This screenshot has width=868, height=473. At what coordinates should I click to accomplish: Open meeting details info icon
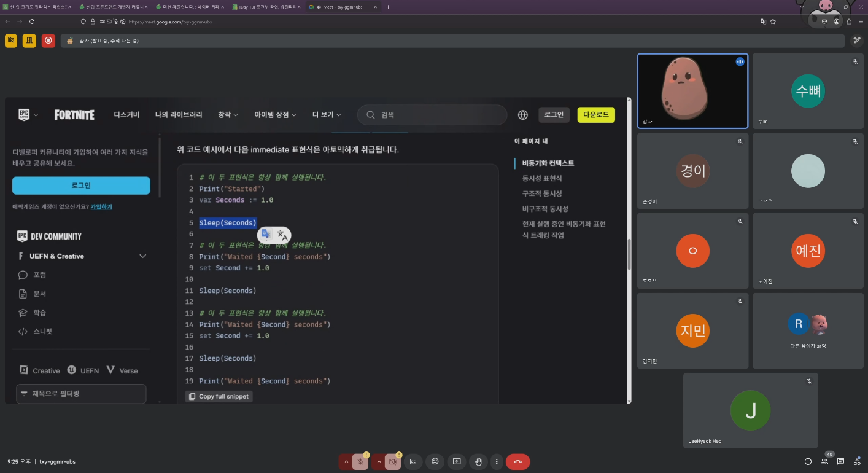pos(808,461)
